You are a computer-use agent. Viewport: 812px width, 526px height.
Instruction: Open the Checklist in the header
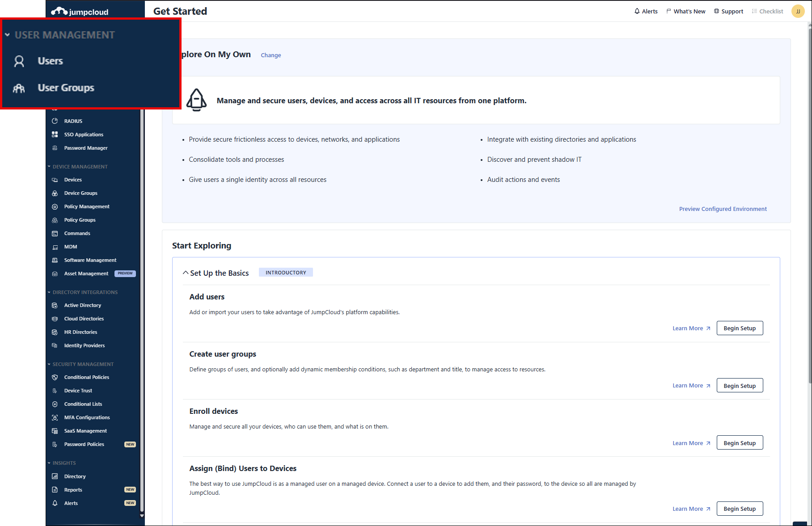click(x=767, y=11)
